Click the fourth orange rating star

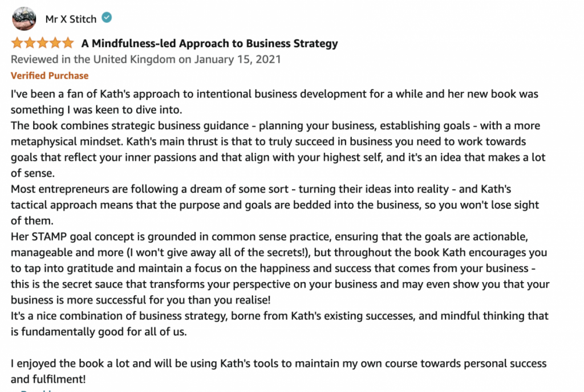pyautogui.click(x=55, y=43)
